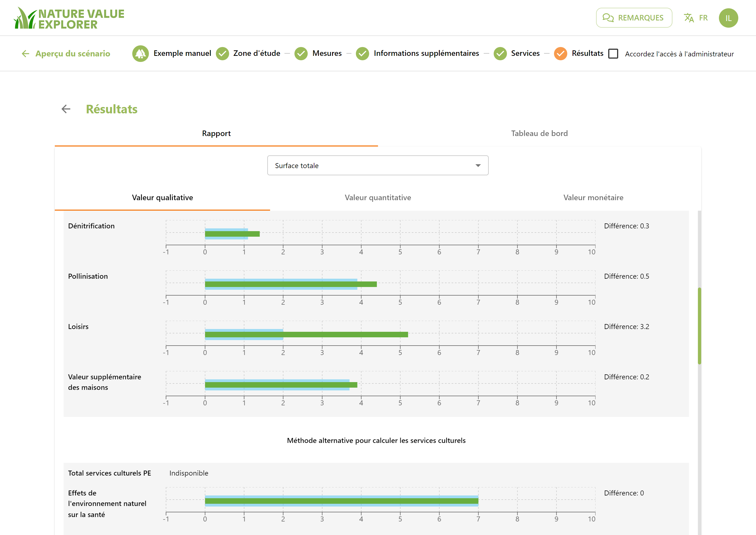Click the tree icon beside Exemple manuel
Image resolution: width=756 pixels, height=535 pixels.
coord(141,53)
